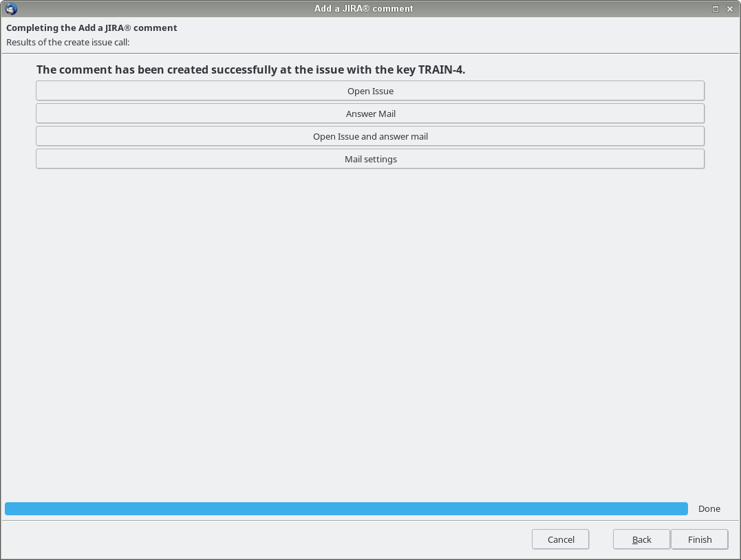Screen dimensions: 741x560
Task: Click the 'Completing the Add a JIRA® comment' heading
Action: coord(92,28)
